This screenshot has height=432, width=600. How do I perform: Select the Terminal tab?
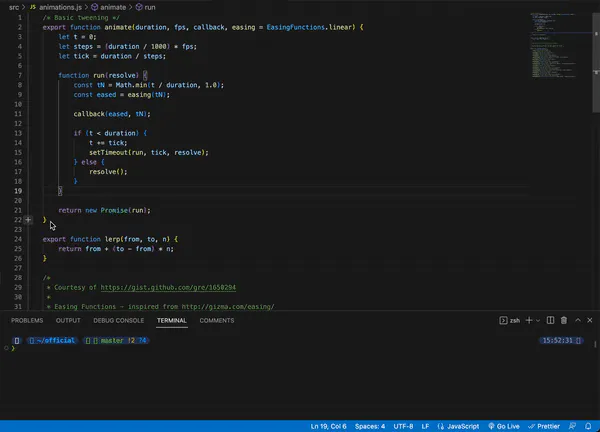pyautogui.click(x=171, y=321)
